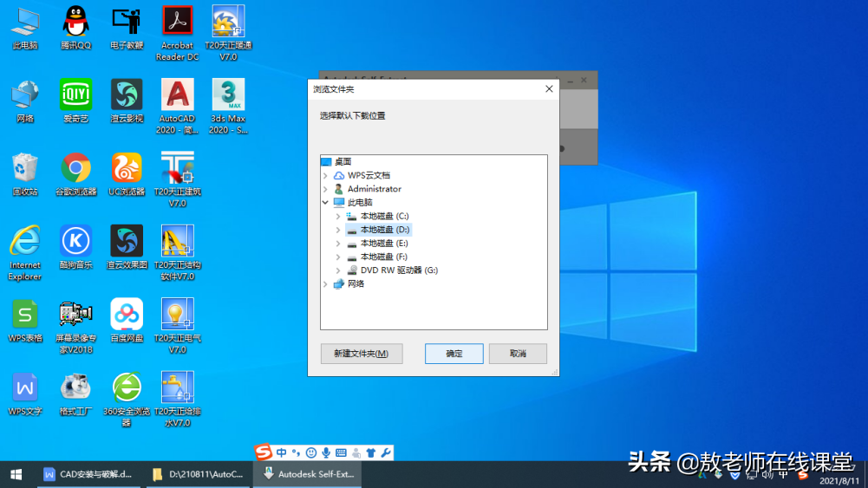This screenshot has height=488, width=868.
Task: Open the Windows Start button
Action: 16,474
